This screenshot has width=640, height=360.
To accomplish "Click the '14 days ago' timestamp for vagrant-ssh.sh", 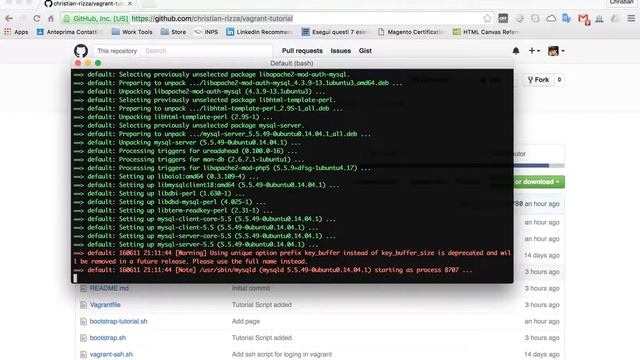I will [542, 354].
